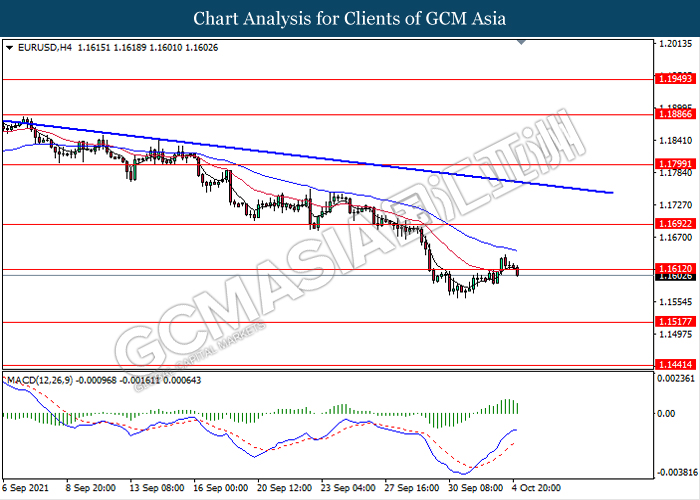Click the MACD axis value -0.003816
The width and height of the screenshot is (700, 500).
coord(676,472)
